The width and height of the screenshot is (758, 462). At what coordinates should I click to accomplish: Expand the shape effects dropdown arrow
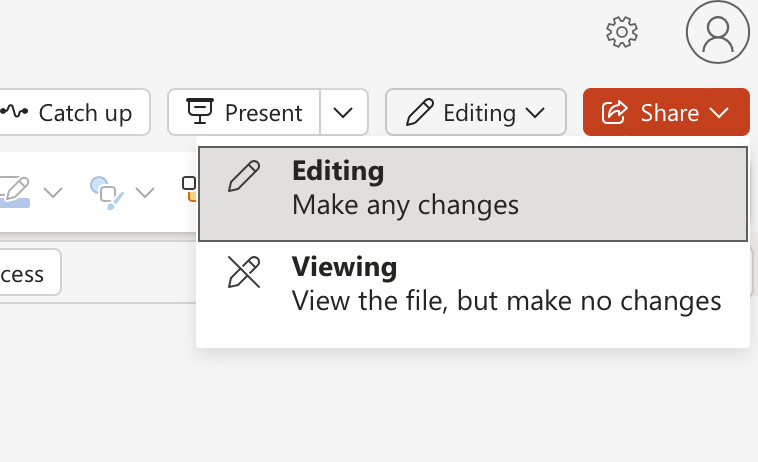click(145, 191)
